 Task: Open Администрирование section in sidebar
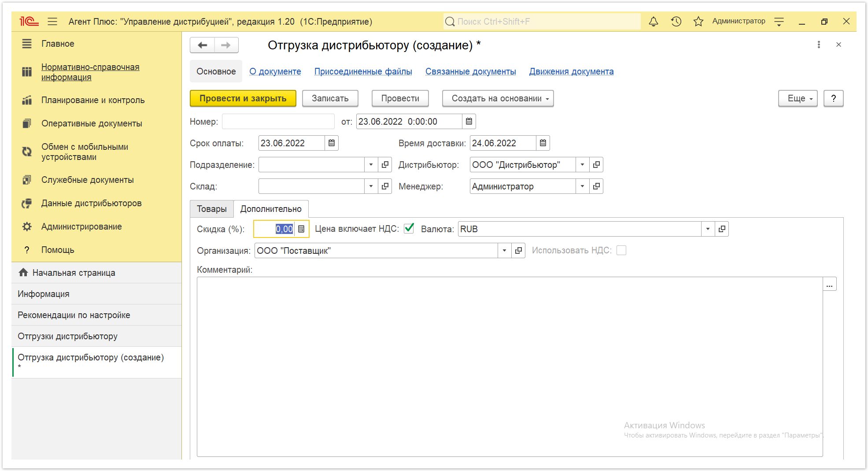click(x=81, y=226)
